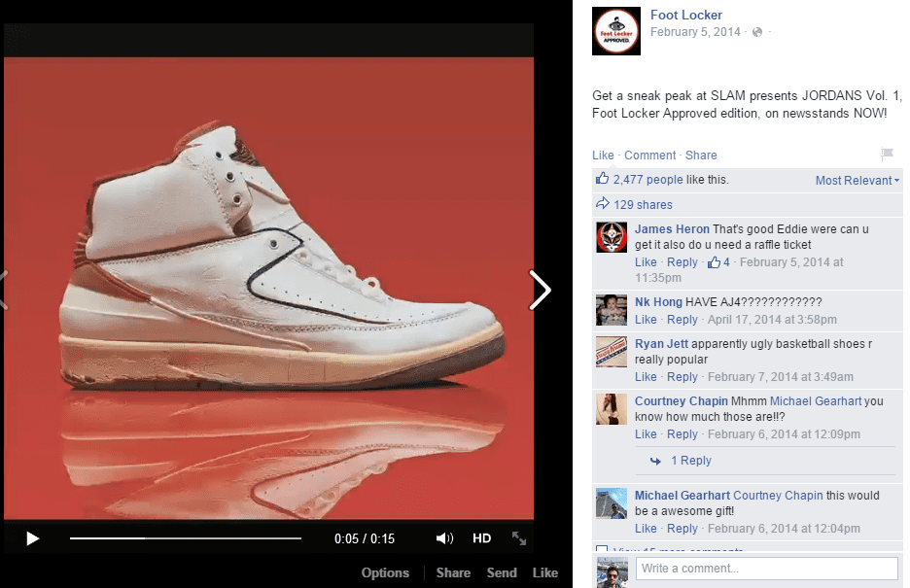Screen dimensions: 910x588
Task: Open Courtney Chapin's commenter name link
Action: pyautogui.click(x=682, y=401)
